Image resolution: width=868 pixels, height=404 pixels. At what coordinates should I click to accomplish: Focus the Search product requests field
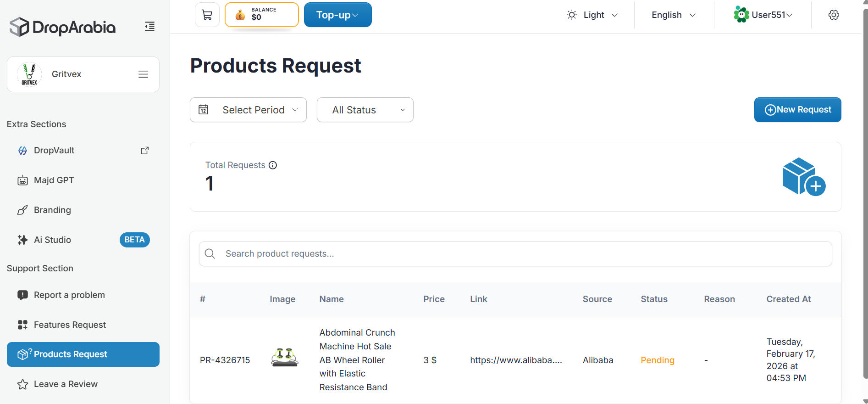click(x=515, y=254)
